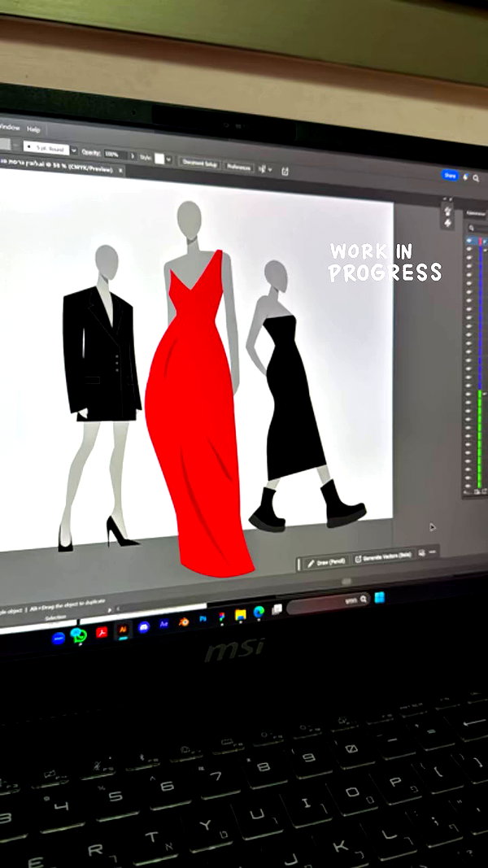The height and width of the screenshot is (868, 488).
Task: Open File Explorer from the taskbar
Action: pos(240,614)
